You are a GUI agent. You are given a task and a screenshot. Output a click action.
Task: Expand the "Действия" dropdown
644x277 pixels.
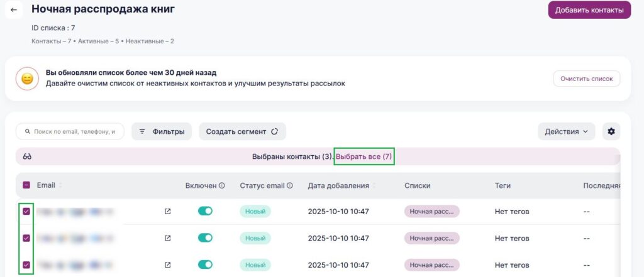click(566, 131)
